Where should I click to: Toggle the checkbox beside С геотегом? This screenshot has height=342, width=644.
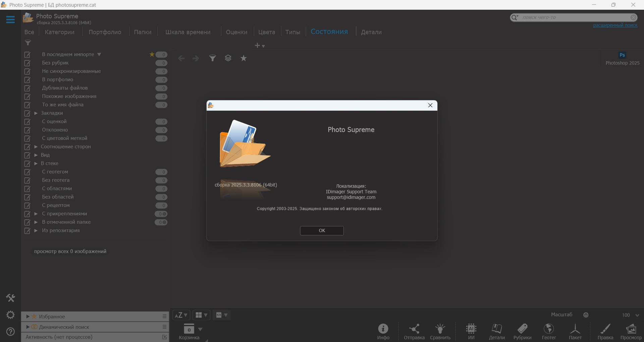(x=28, y=172)
